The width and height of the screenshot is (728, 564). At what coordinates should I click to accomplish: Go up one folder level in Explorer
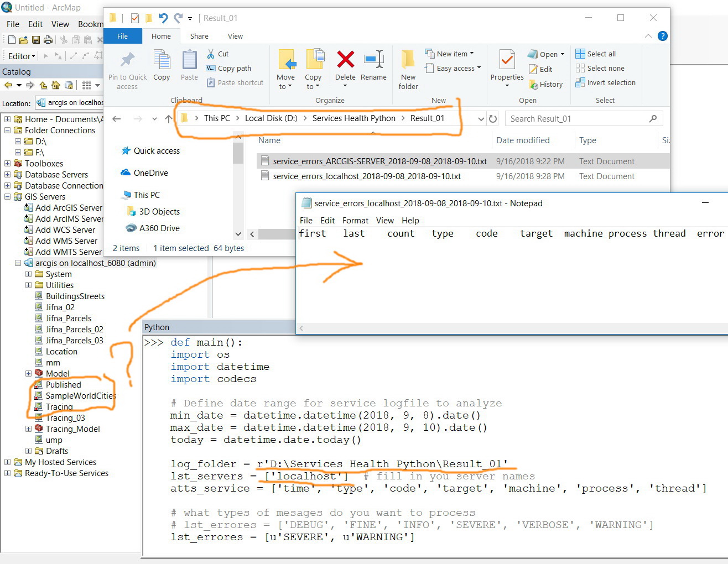[169, 119]
